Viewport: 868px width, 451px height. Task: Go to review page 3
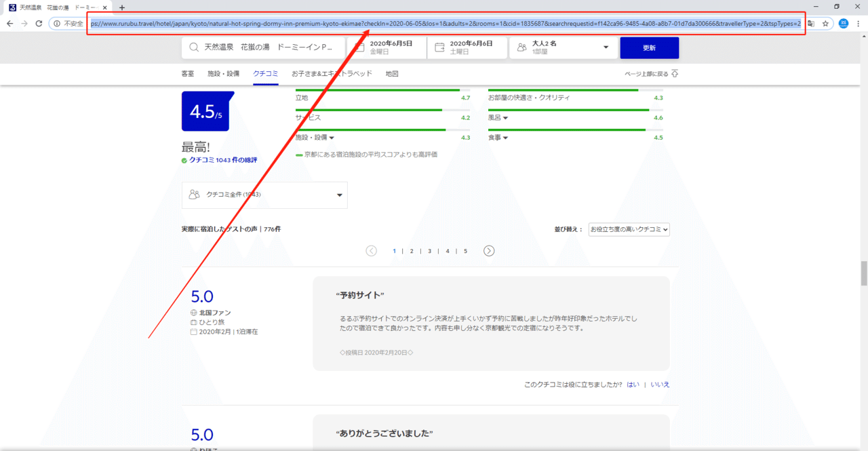429,251
